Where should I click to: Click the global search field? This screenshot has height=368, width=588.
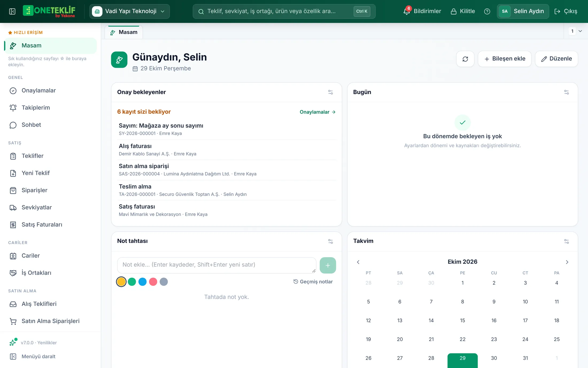click(x=284, y=11)
